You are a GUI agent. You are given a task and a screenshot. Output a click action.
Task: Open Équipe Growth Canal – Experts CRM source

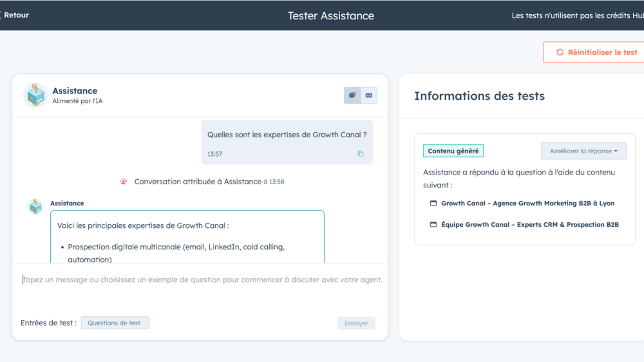tap(530, 224)
